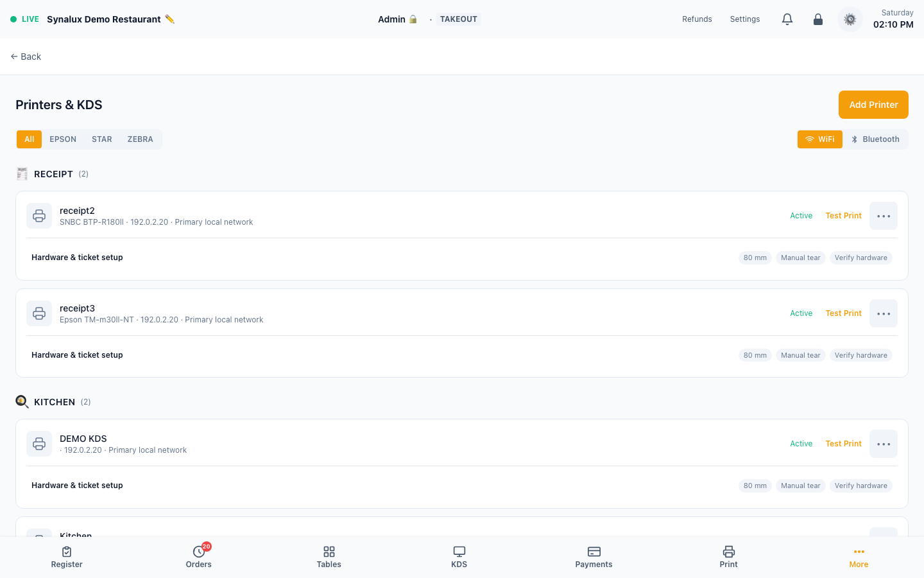This screenshot has width=924, height=578.
Task: Open the More menu in bottom navigation
Action: pyautogui.click(x=859, y=557)
